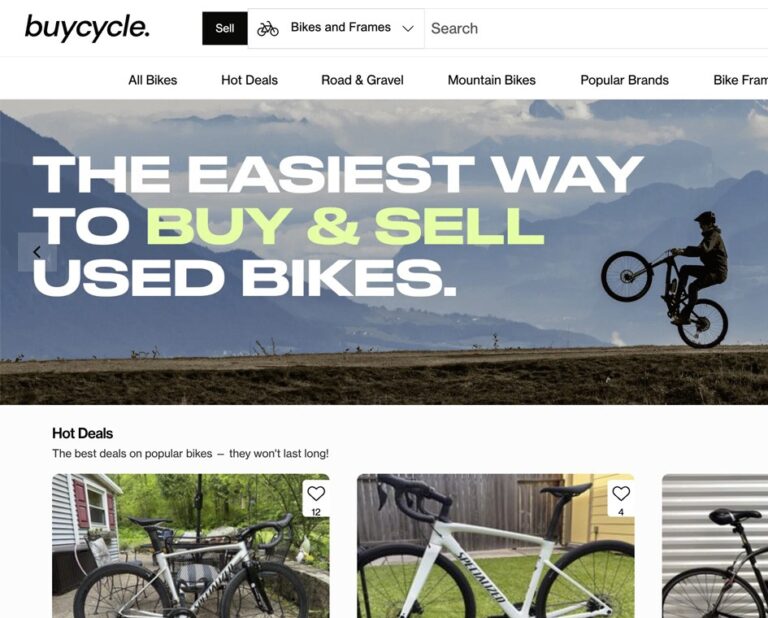Click the Hot Deals section heading

click(82, 433)
